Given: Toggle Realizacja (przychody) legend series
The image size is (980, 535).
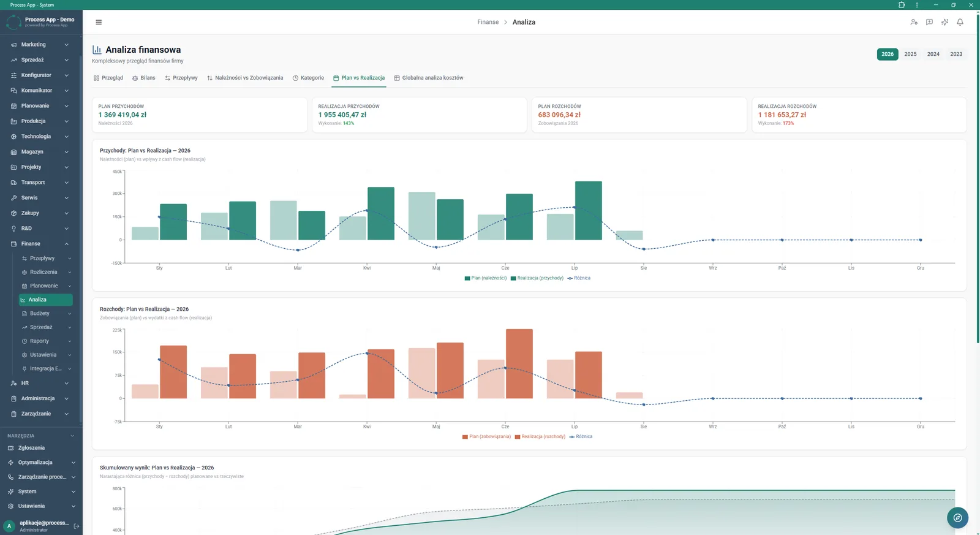Looking at the screenshot, I should pyautogui.click(x=537, y=278).
